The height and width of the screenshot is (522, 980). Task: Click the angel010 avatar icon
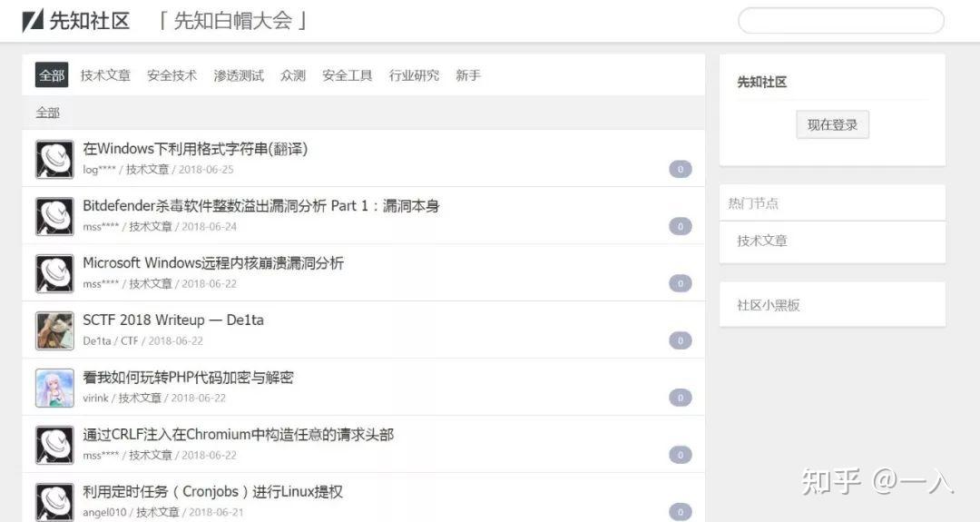tap(54, 501)
